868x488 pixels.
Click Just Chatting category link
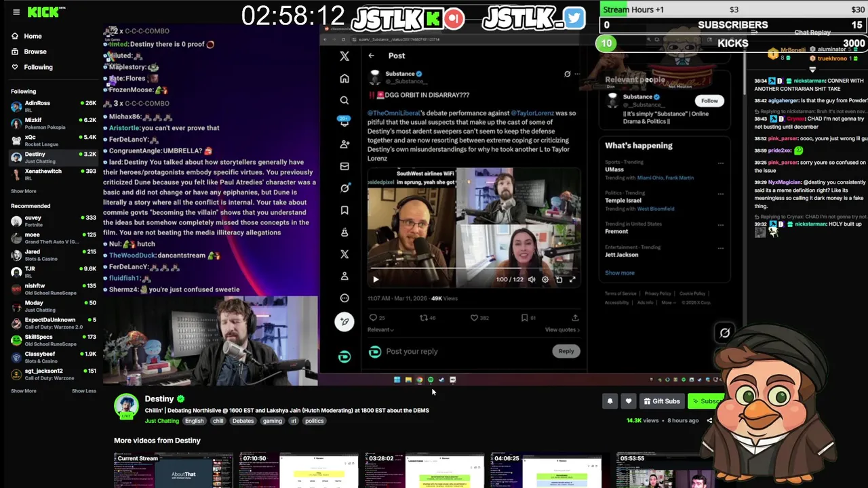click(162, 421)
